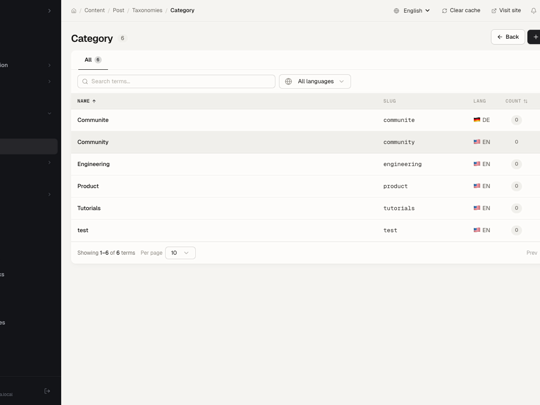Open the Product term
The width and height of the screenshot is (540, 405).
tap(88, 186)
